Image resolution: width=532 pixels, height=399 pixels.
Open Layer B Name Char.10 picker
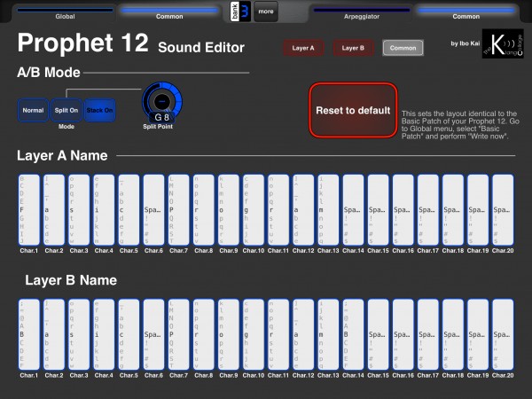pyautogui.click(x=254, y=334)
